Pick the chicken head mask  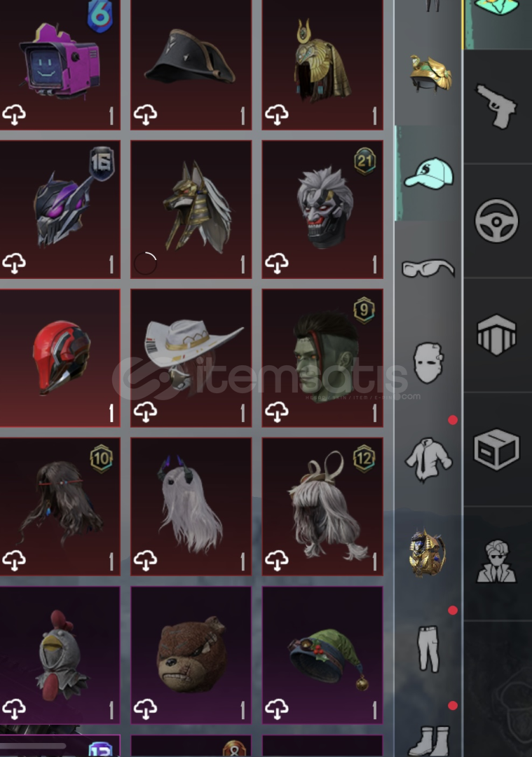[60, 655]
